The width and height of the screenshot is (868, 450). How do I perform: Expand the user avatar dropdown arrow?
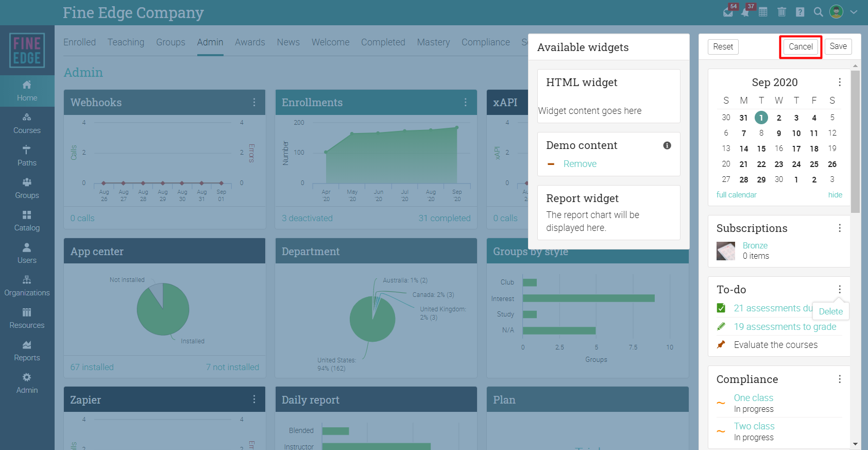854,12
